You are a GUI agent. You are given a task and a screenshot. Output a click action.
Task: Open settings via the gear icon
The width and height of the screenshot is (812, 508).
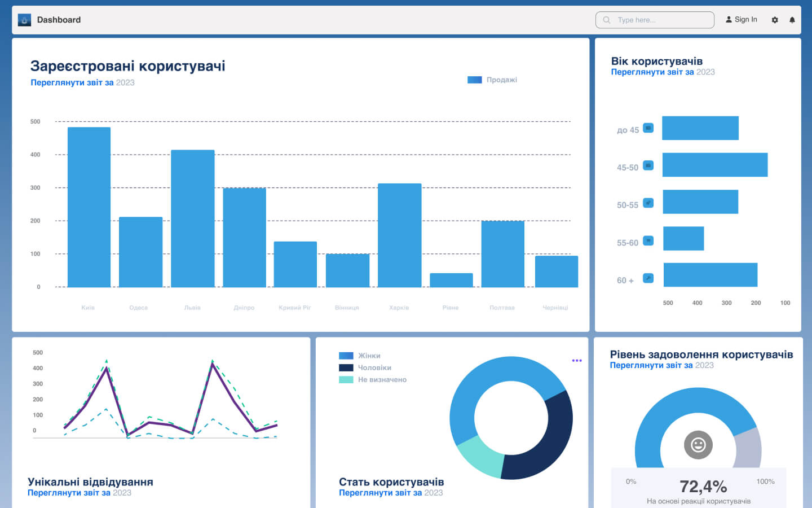coord(775,20)
